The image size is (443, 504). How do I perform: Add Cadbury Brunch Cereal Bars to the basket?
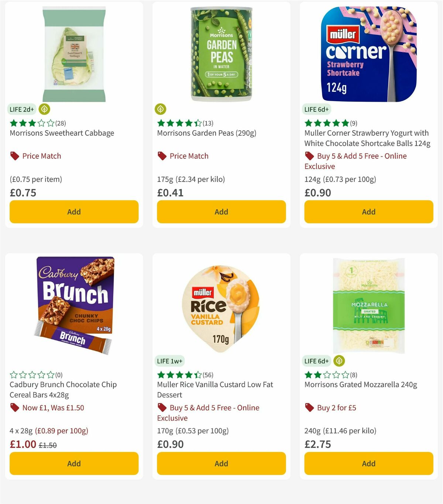tap(74, 463)
